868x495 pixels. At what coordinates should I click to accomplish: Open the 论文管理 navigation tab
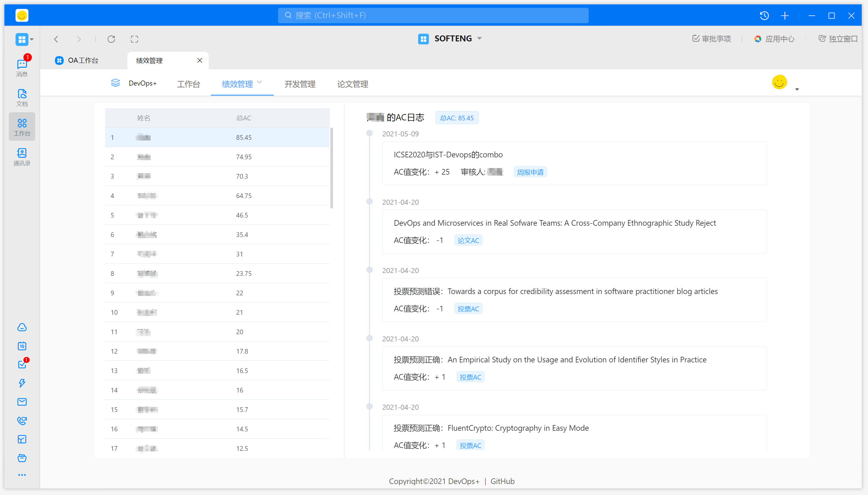[352, 84]
